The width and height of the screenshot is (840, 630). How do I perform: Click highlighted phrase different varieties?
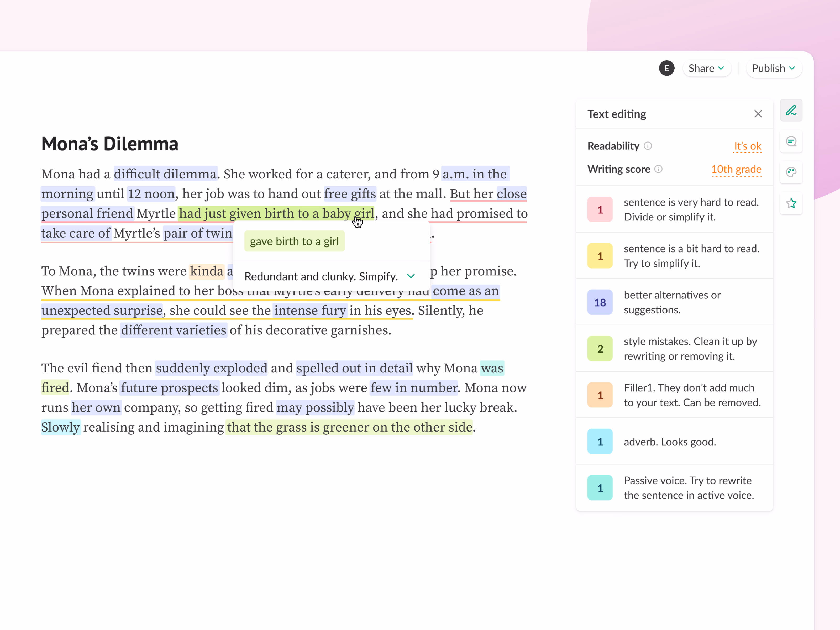(x=174, y=330)
